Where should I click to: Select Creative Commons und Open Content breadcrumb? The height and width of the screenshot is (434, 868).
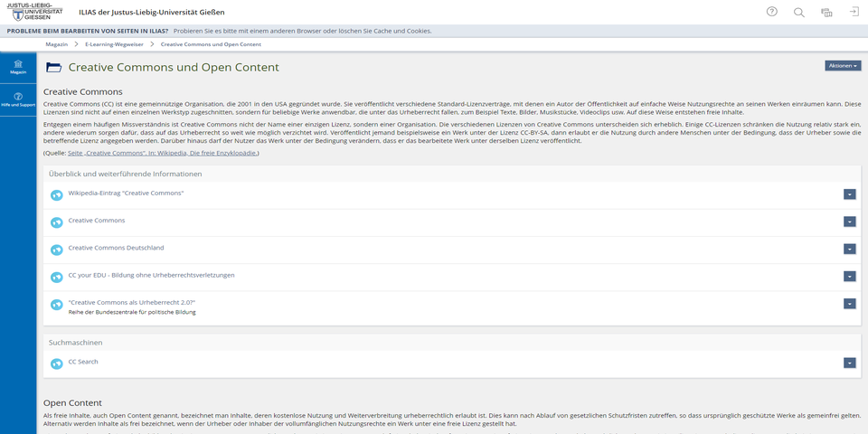tap(211, 44)
